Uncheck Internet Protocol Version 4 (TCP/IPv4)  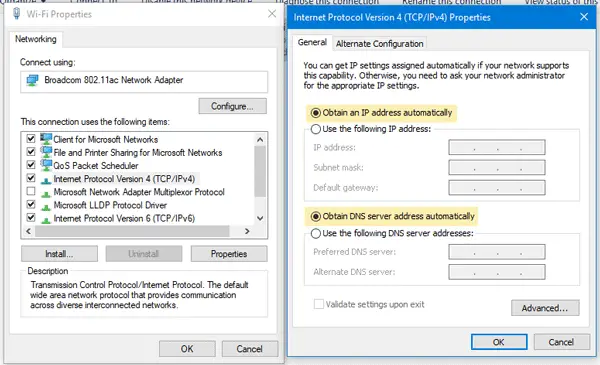pos(31,178)
